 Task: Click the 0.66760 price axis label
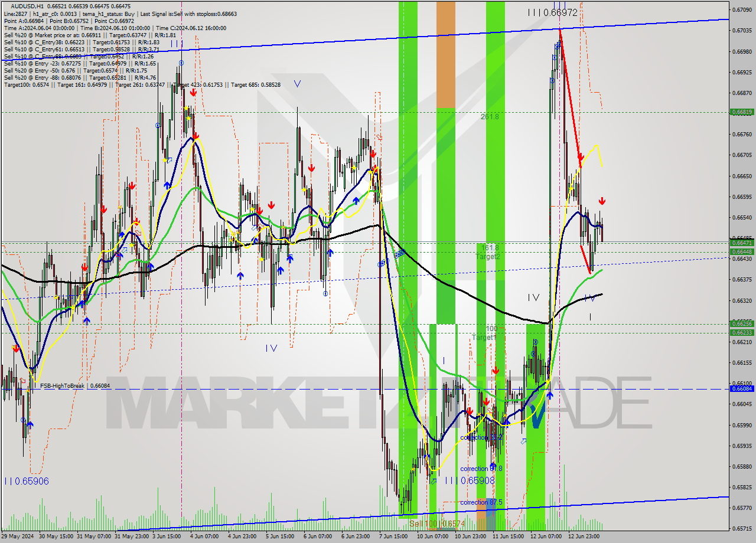point(742,134)
